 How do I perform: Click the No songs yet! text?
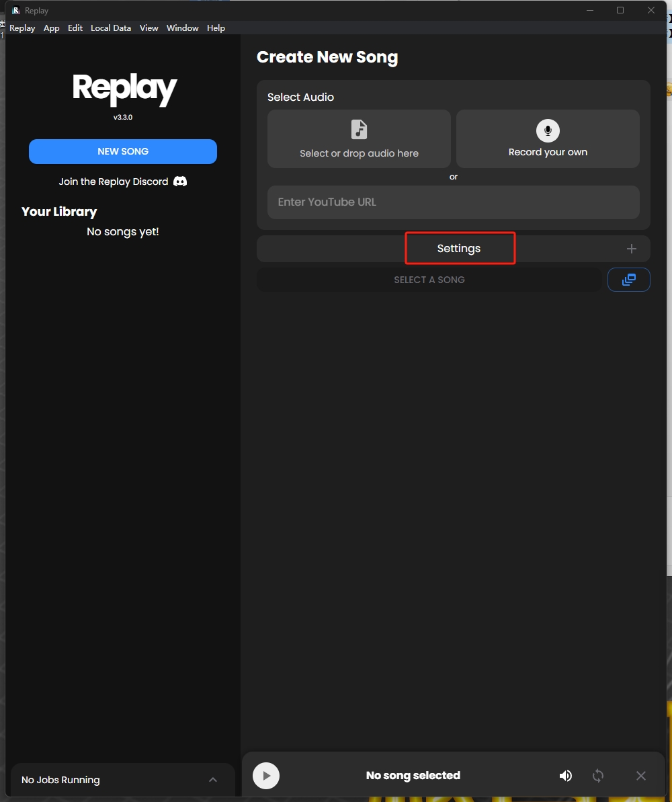pos(123,232)
